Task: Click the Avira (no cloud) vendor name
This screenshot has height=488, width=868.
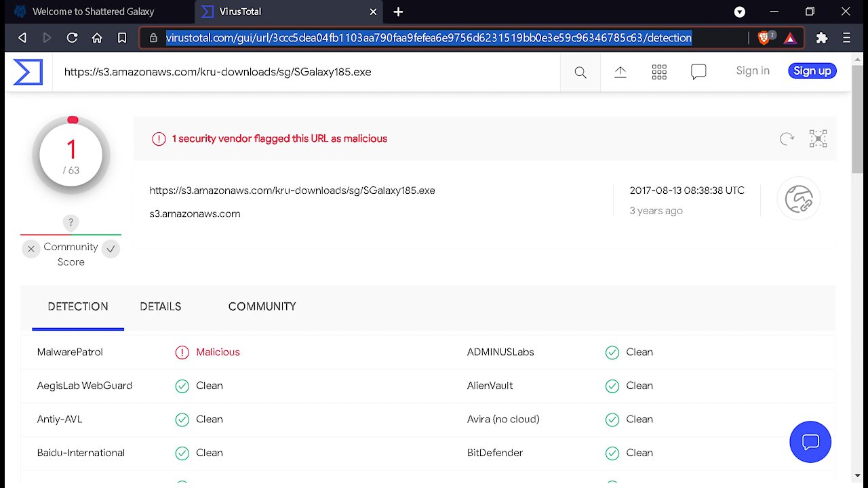Action: (x=503, y=420)
